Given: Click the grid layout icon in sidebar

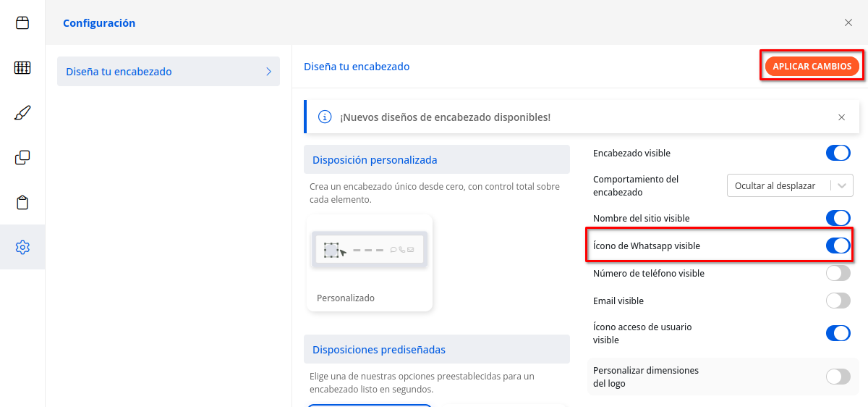Looking at the screenshot, I should (x=22, y=68).
